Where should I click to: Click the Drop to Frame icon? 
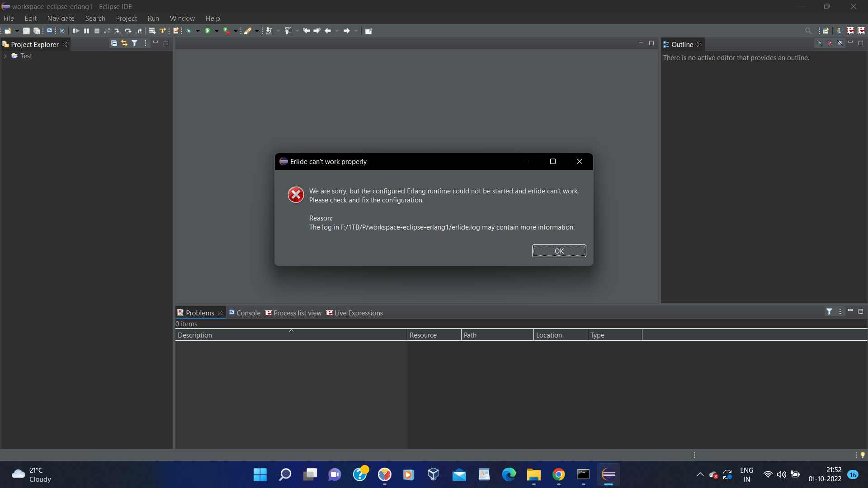coord(152,31)
